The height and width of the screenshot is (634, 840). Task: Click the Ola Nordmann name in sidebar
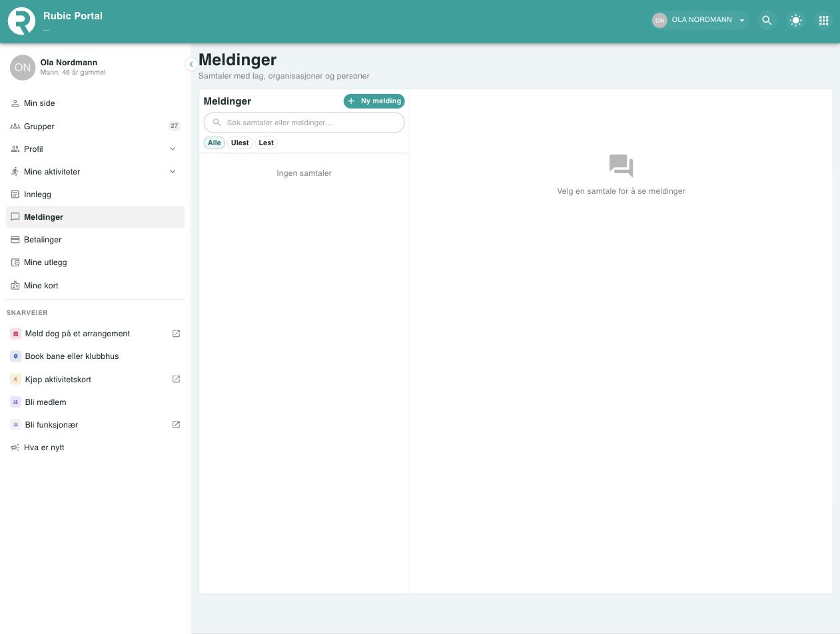69,63
